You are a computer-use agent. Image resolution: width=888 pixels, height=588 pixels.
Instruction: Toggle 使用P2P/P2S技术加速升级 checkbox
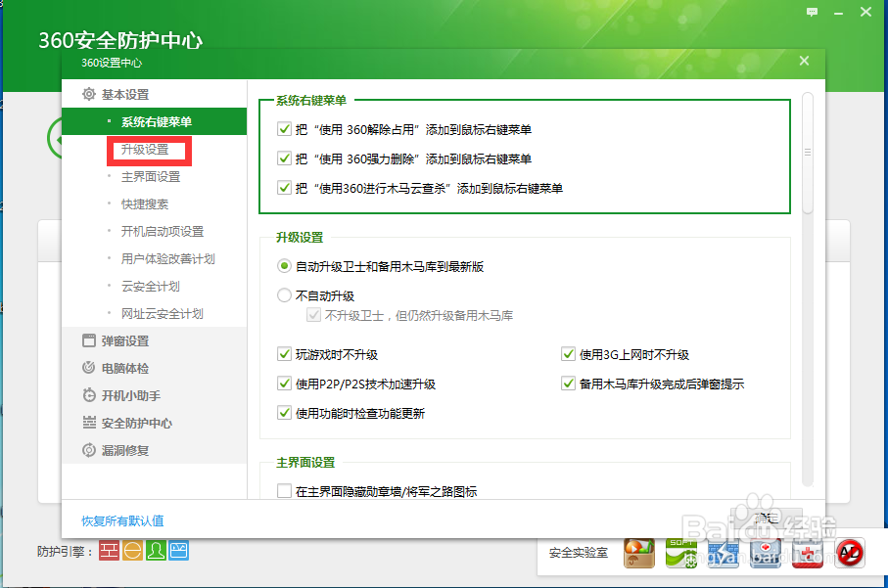[284, 384]
